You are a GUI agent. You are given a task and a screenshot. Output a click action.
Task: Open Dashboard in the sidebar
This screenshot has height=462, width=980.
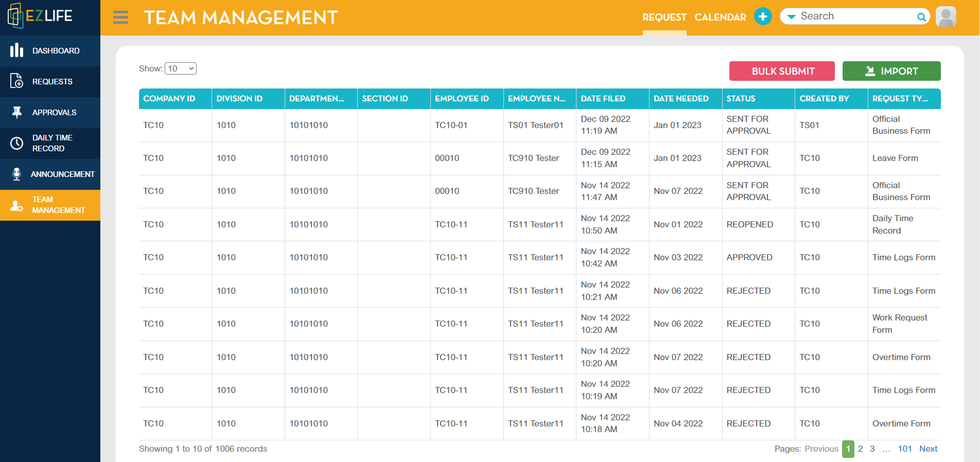coord(50,50)
